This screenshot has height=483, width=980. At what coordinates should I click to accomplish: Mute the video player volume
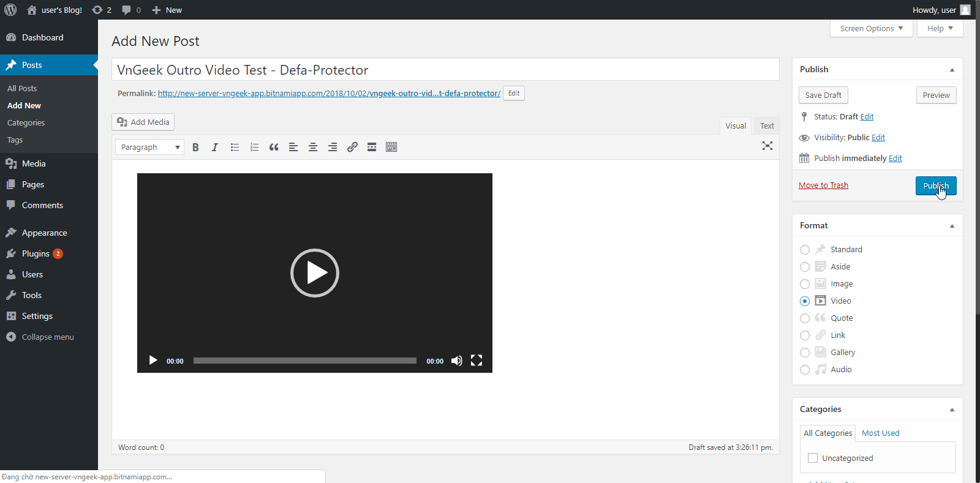click(457, 361)
